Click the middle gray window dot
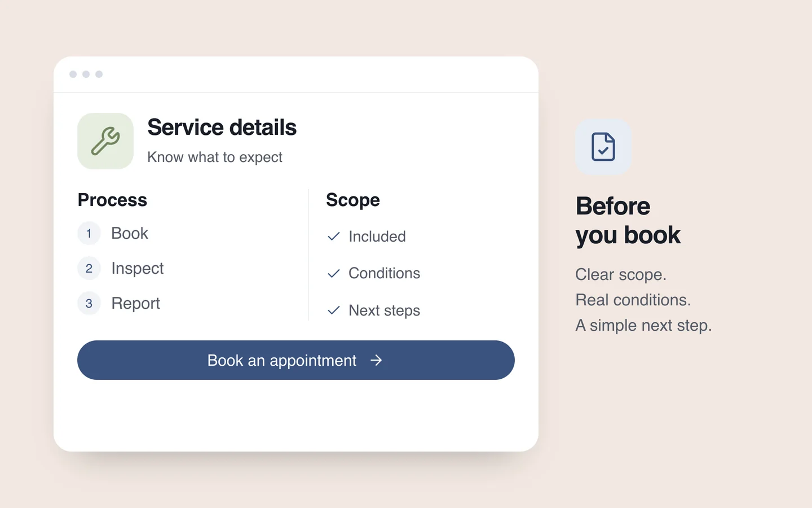This screenshot has height=508, width=812. 86,74
